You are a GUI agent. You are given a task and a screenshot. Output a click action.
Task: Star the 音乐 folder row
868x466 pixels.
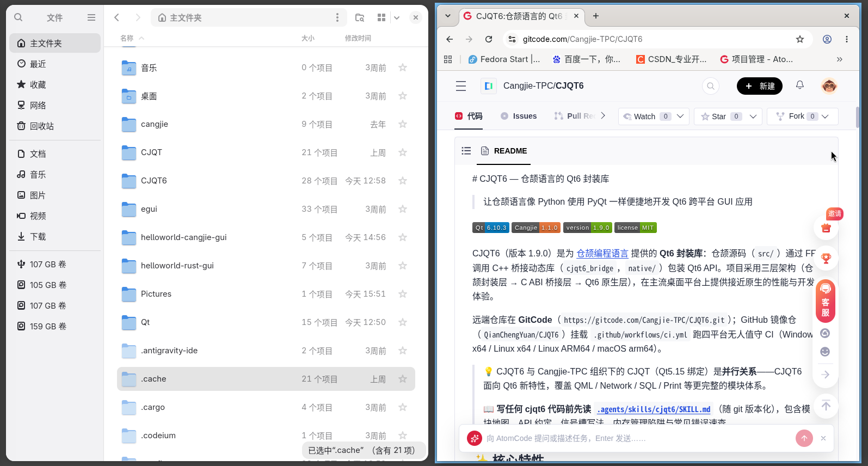point(403,68)
